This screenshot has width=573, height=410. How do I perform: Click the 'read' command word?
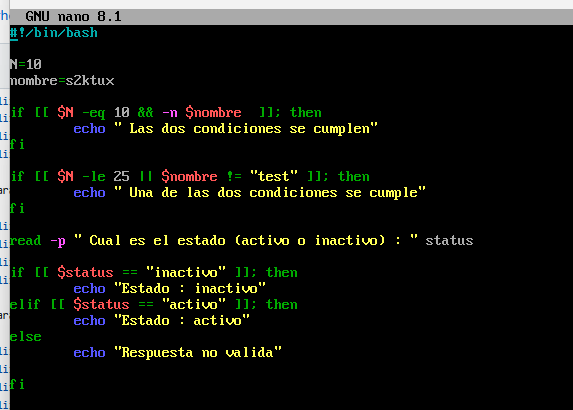point(25,240)
